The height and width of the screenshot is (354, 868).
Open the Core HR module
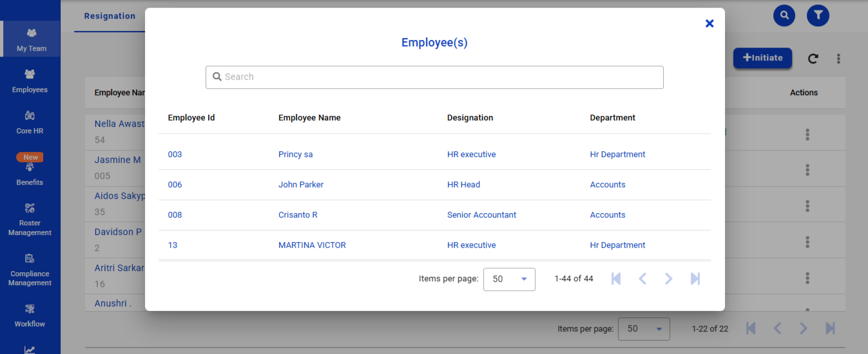[x=30, y=122]
